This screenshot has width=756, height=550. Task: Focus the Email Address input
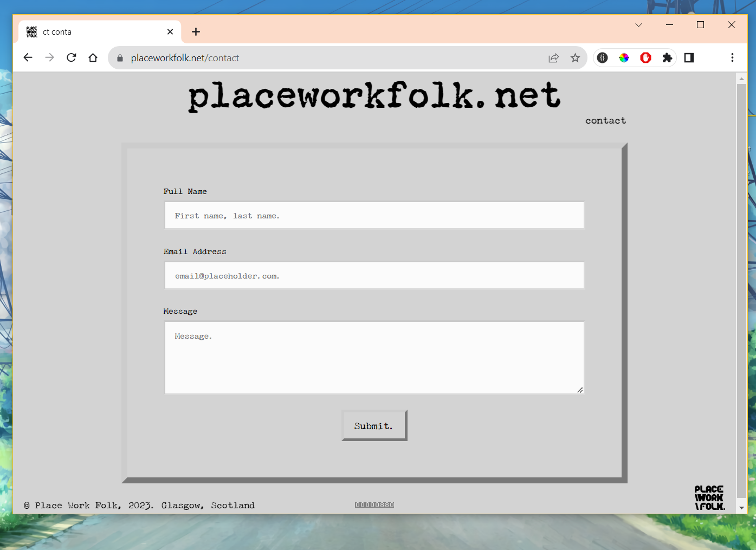pyautogui.click(x=374, y=276)
